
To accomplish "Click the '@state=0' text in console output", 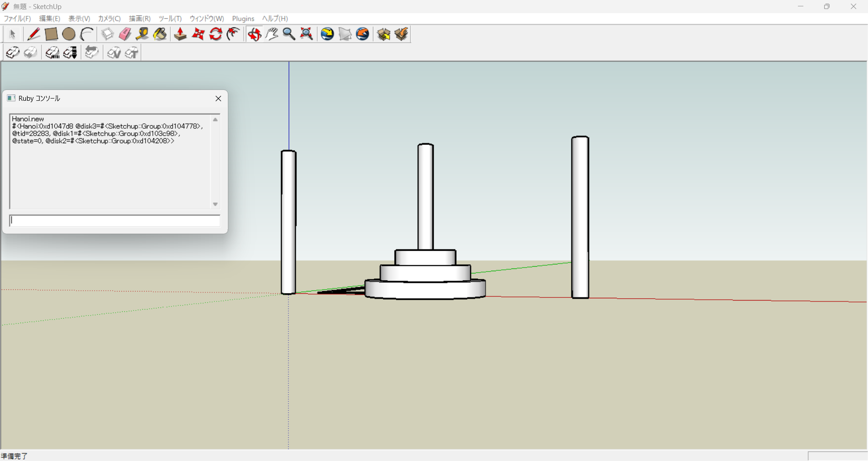I will 27,141.
